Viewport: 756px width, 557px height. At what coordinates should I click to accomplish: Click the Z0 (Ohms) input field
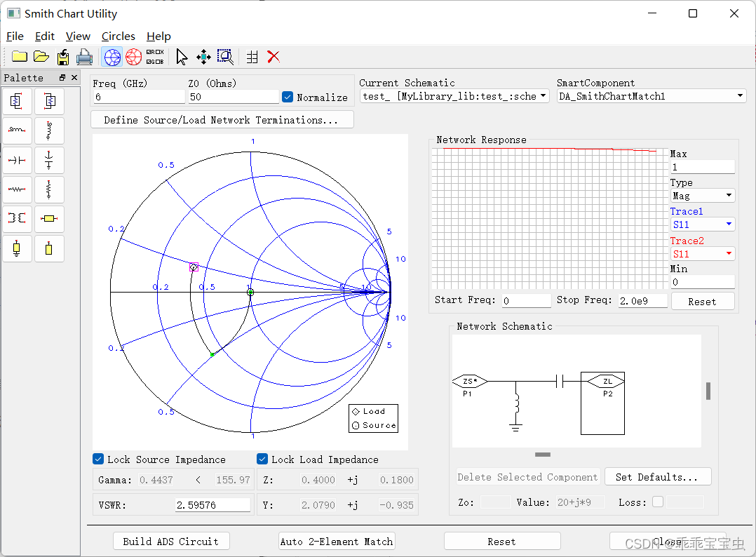(234, 97)
